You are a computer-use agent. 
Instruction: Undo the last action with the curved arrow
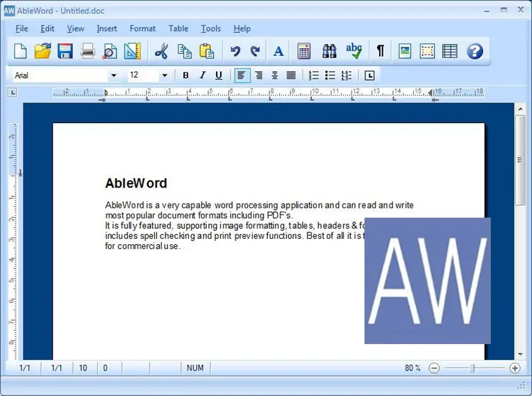point(235,51)
